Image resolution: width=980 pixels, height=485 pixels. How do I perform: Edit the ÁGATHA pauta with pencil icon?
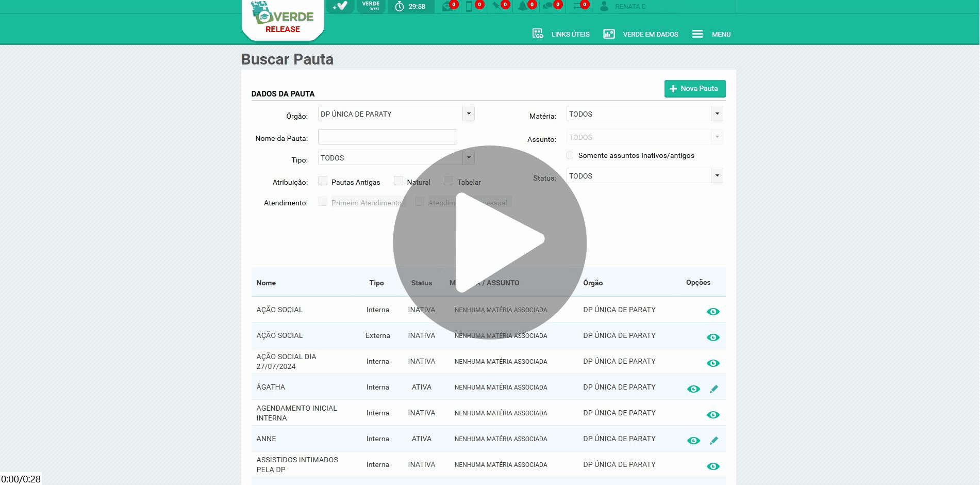713,389
